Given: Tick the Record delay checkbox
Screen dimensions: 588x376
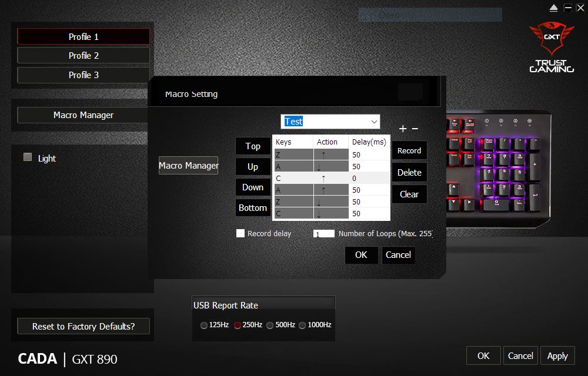Looking at the screenshot, I should (240, 233).
